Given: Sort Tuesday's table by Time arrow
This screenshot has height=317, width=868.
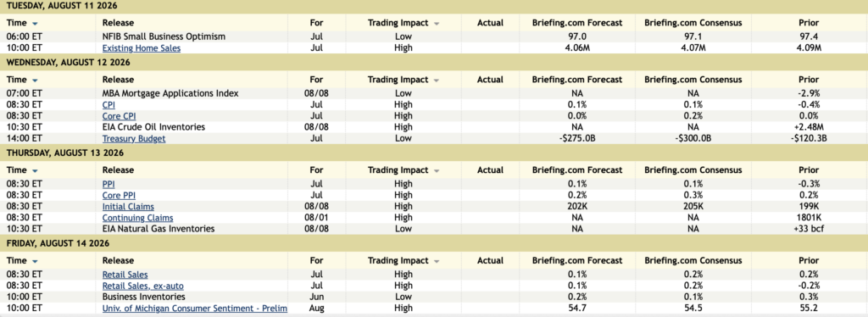Looking at the screenshot, I should (36, 24).
